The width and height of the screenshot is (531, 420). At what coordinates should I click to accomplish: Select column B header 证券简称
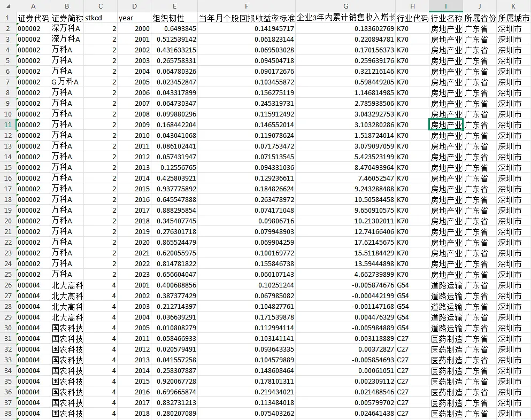pos(67,6)
